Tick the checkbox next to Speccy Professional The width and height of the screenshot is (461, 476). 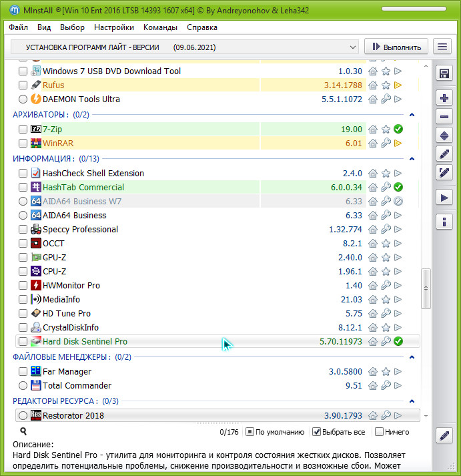(x=23, y=230)
